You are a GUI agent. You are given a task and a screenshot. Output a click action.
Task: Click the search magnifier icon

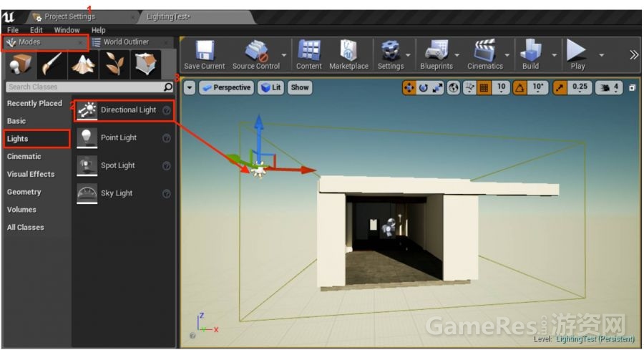pyautogui.click(x=167, y=87)
